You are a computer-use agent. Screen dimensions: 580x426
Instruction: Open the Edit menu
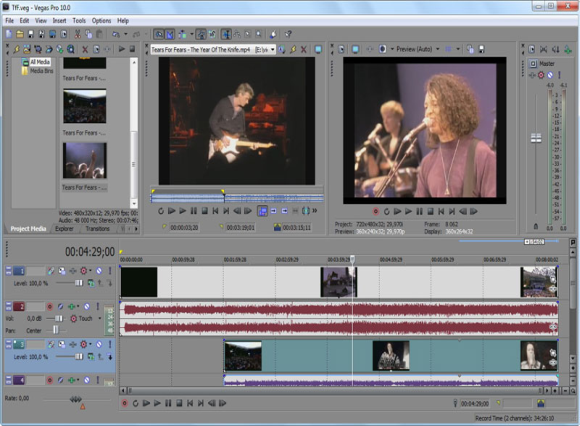point(24,21)
